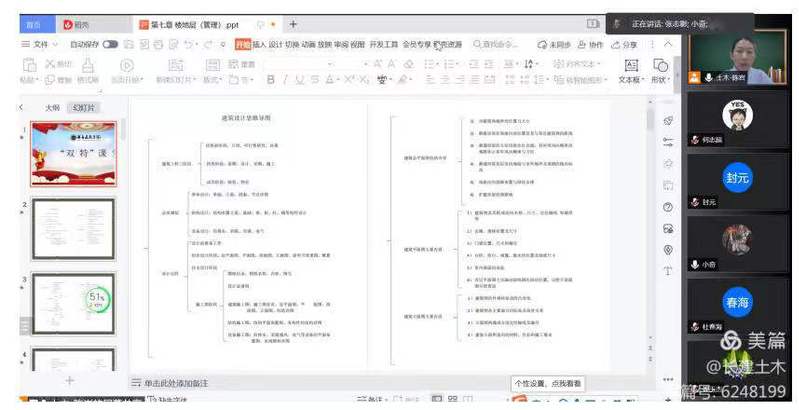Open a new tab with the plus icon
799x410 pixels.
click(x=293, y=23)
